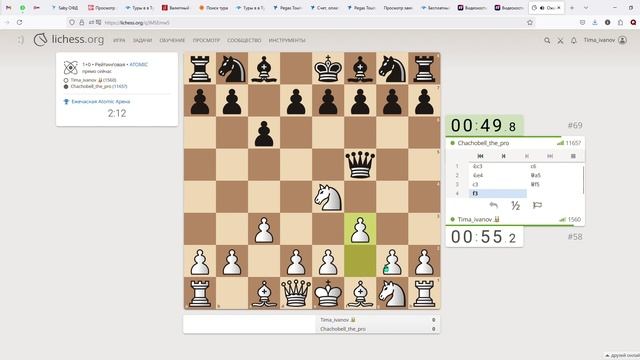The height and width of the screenshot is (360, 640).
Task: Open the Tima_ivanov user menu
Action: (x=605, y=40)
